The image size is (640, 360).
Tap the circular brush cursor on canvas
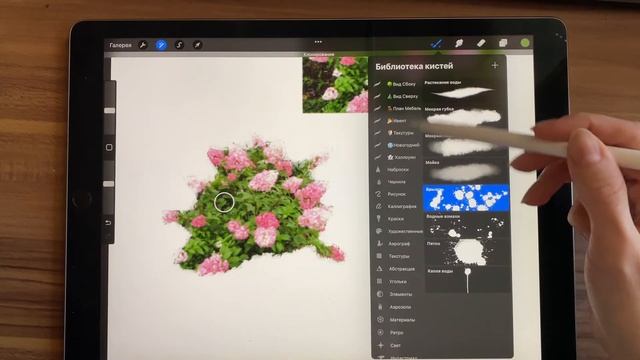(224, 202)
